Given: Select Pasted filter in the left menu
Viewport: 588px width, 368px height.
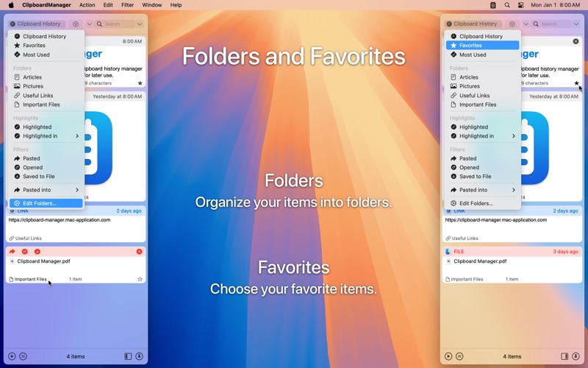Looking at the screenshot, I should [x=46, y=158].
